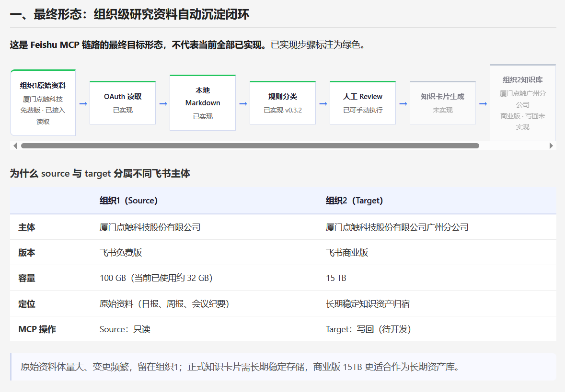Click the right scroll arrow of the flow scrollbar
The image size is (565, 392).
point(551,146)
